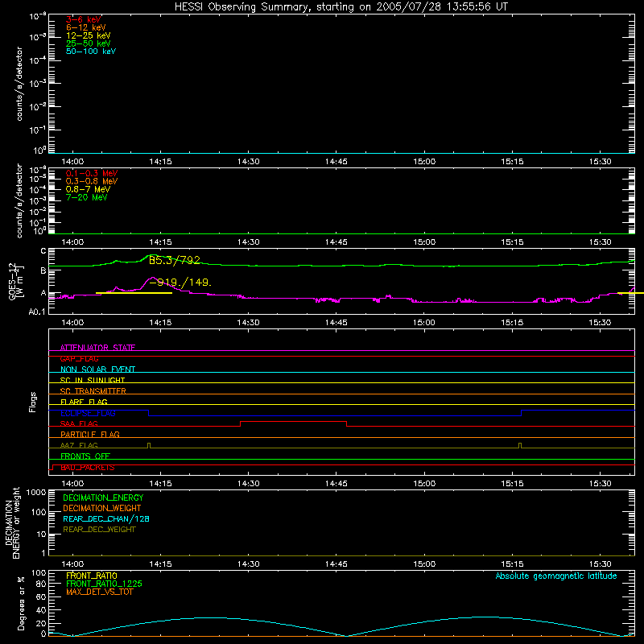
Task: Click the DECIMATION_WEIGHT legend label
Action: point(102,508)
